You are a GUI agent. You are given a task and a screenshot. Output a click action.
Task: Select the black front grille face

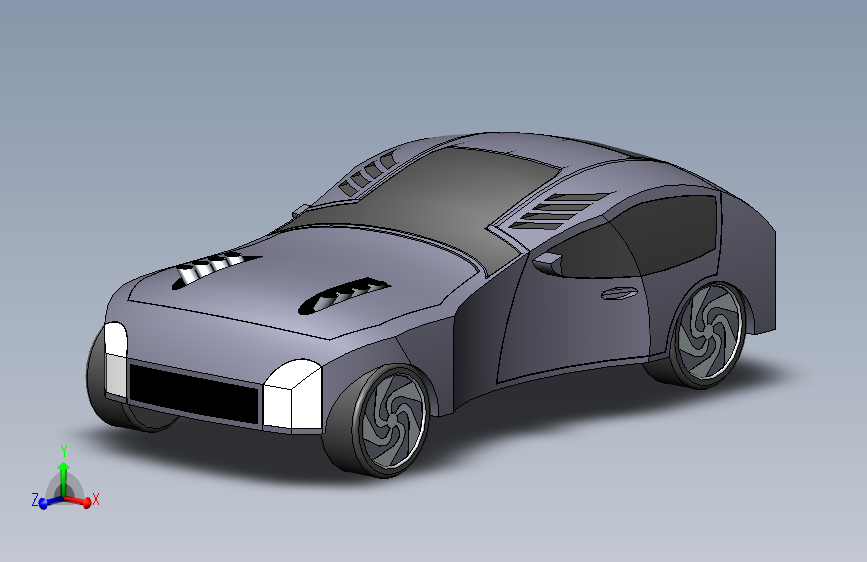[194, 393]
